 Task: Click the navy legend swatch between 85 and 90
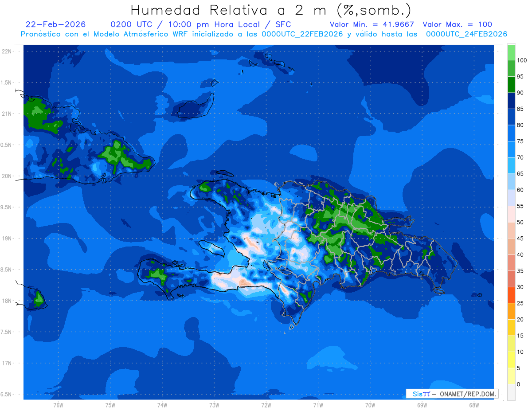(x=511, y=101)
